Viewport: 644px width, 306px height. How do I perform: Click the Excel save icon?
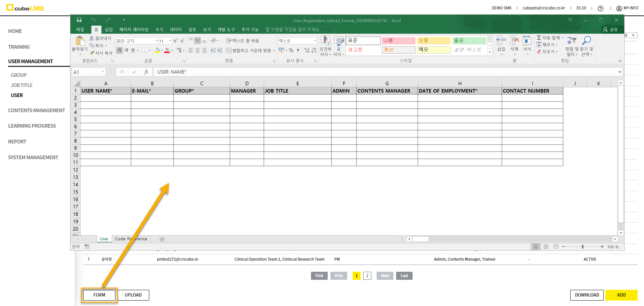click(79, 20)
